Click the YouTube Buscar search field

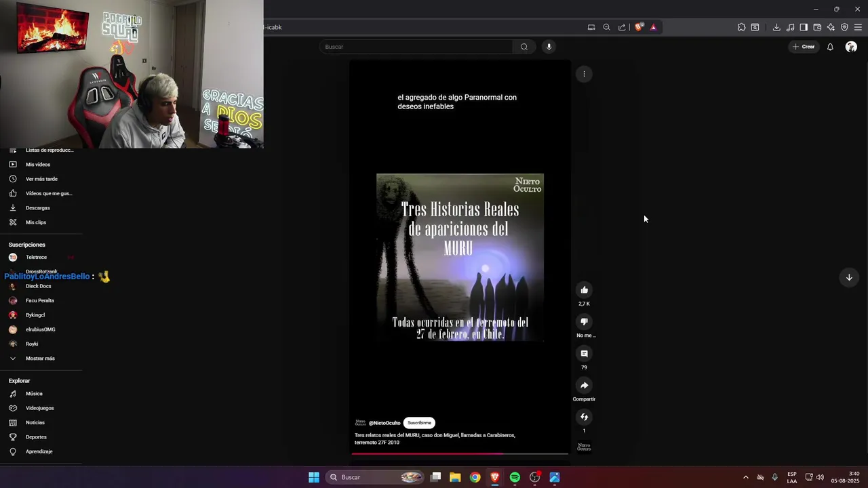click(x=416, y=47)
